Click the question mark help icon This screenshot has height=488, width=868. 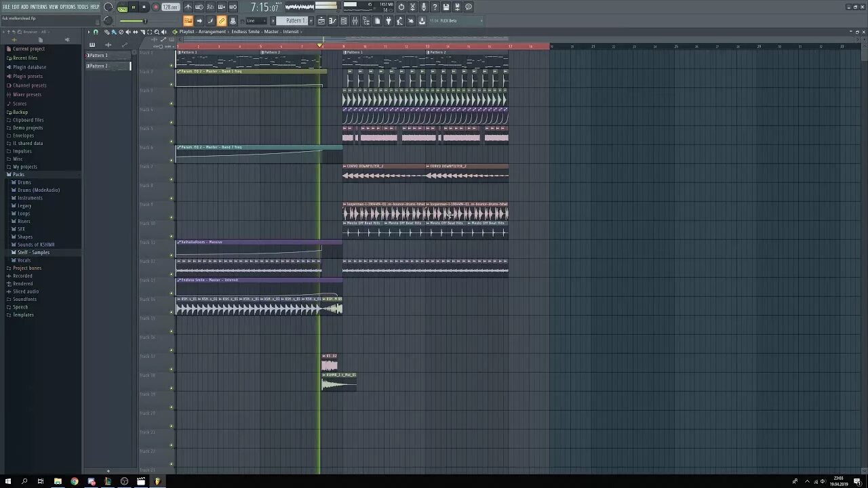(x=435, y=7)
